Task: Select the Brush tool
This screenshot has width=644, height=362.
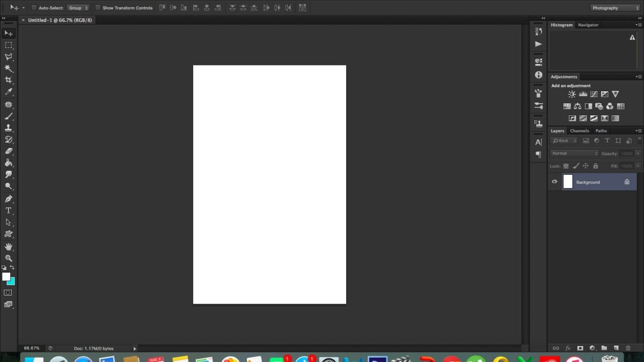Action: click(9, 116)
